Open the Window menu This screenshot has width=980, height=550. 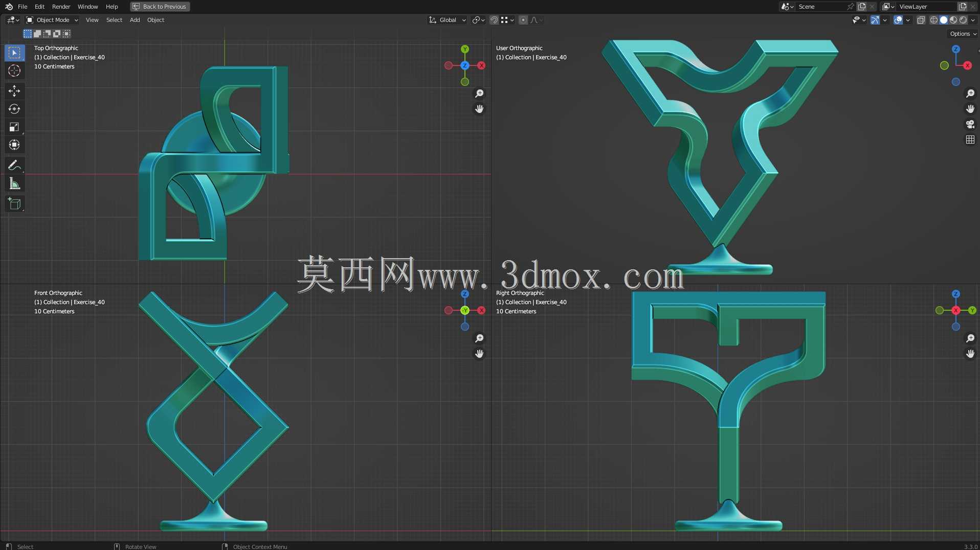[x=87, y=7]
